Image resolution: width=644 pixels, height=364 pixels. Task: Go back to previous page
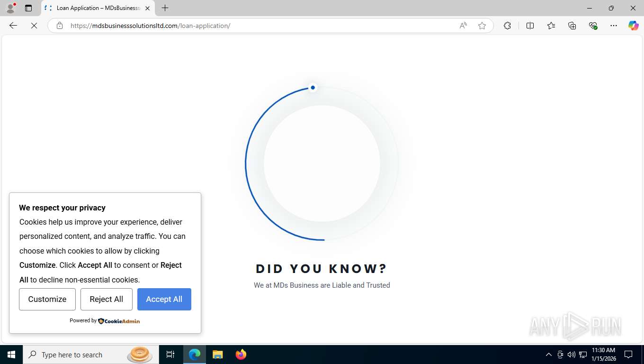(x=13, y=26)
